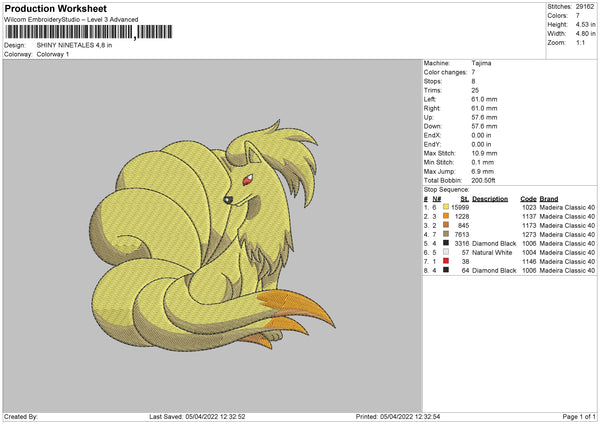
Task: Click the Machine value Tajima
Action: pos(481,63)
